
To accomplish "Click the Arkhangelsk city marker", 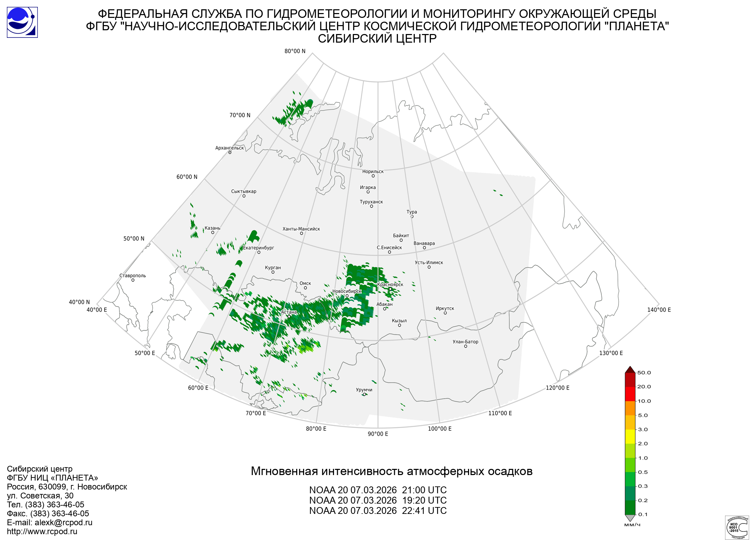I will [x=230, y=152].
